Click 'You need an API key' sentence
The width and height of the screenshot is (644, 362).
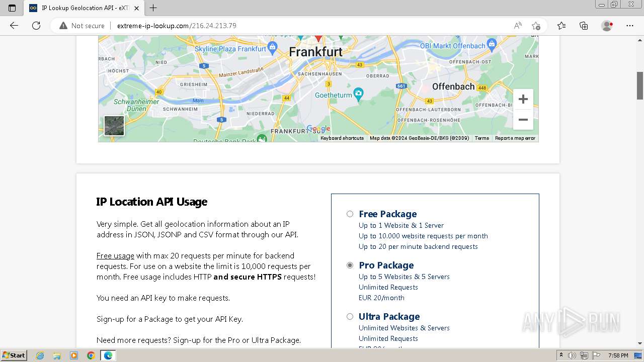pyautogui.click(x=163, y=298)
